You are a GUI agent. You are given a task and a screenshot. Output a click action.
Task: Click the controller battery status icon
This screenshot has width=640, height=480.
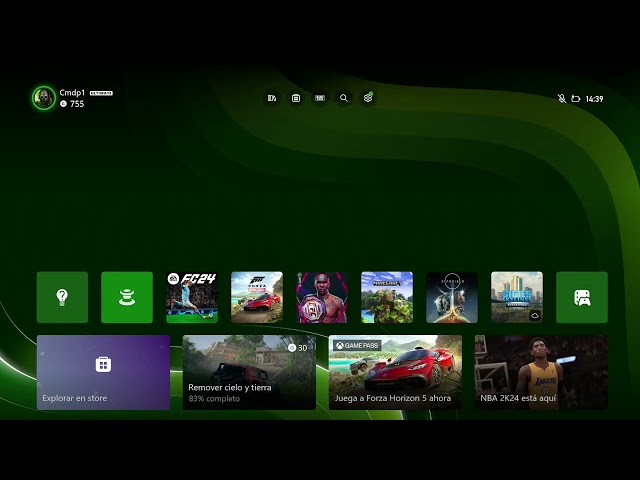(576, 98)
